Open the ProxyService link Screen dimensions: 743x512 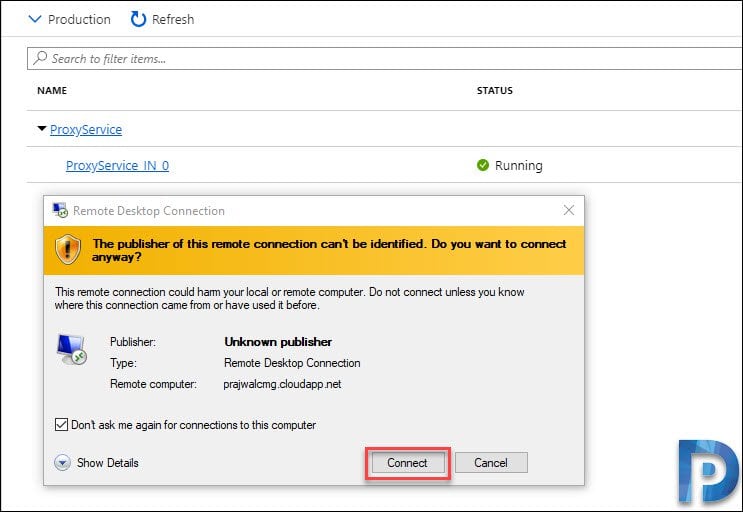click(x=86, y=129)
